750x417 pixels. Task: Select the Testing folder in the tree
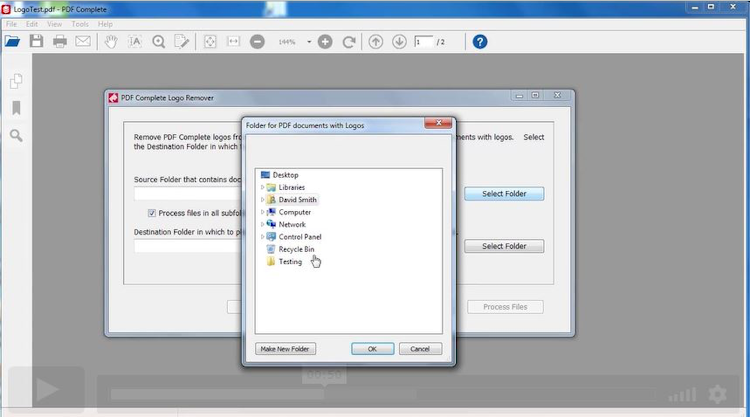coord(290,262)
